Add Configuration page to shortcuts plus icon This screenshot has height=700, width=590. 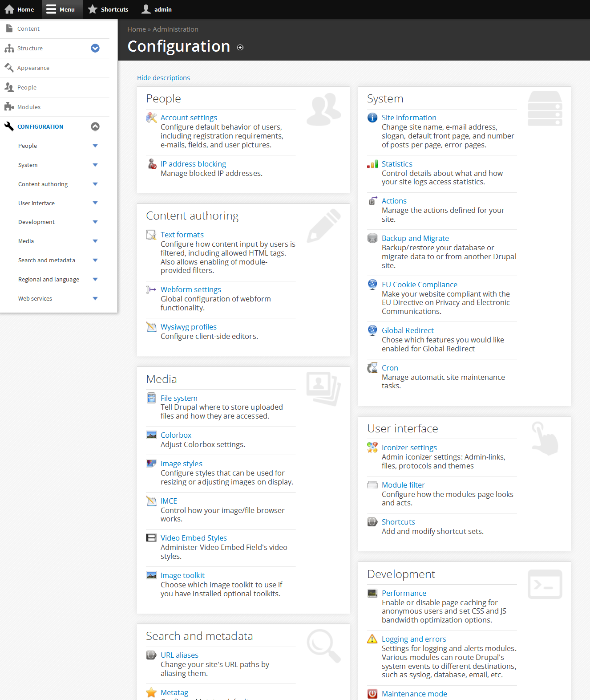tap(240, 48)
